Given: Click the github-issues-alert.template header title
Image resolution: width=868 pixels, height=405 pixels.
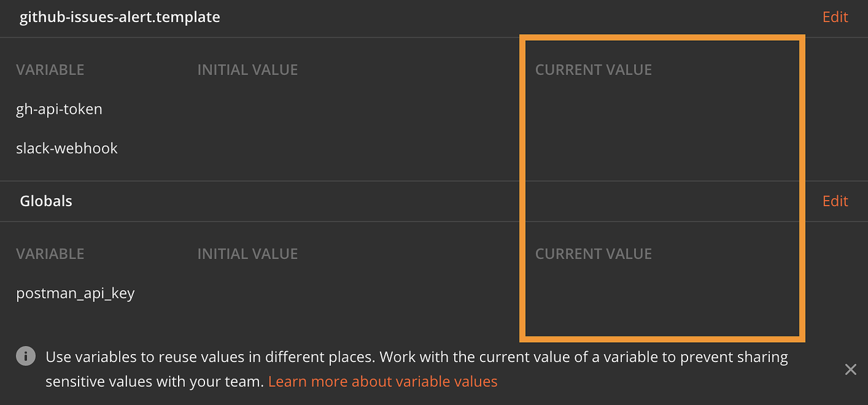Looking at the screenshot, I should pos(118,17).
